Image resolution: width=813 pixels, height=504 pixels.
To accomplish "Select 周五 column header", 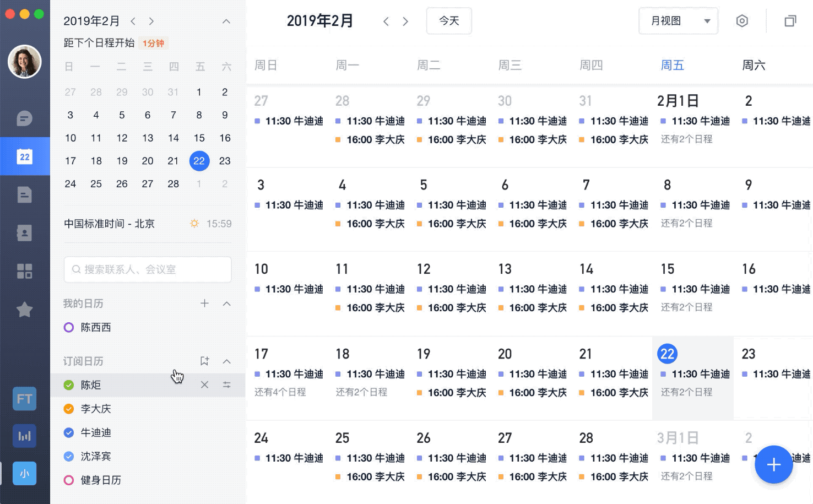I will [672, 65].
